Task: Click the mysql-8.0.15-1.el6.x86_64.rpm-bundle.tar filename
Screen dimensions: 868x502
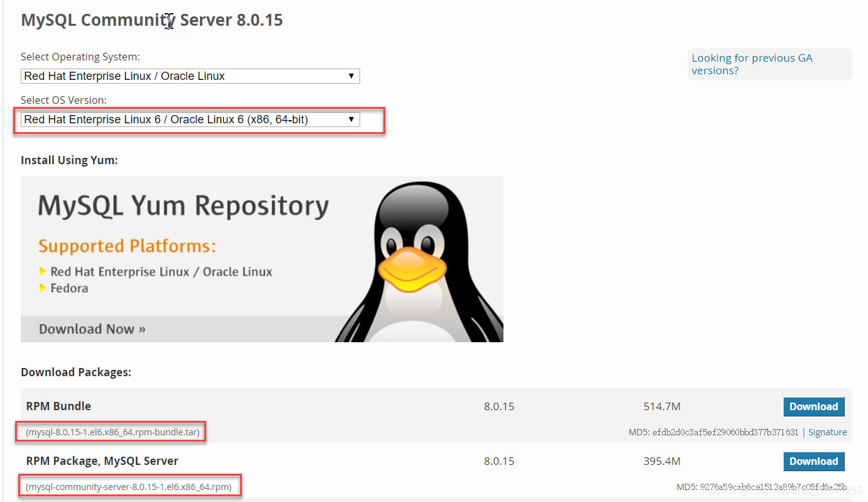Action: pos(113,433)
